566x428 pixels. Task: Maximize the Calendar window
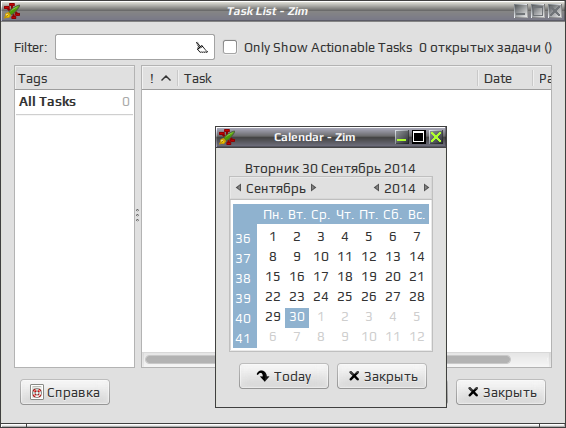click(418, 137)
